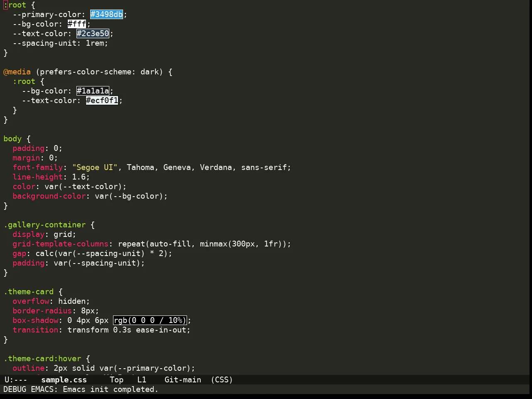Click the #fff color value
The image size is (532, 399).
(77, 24)
